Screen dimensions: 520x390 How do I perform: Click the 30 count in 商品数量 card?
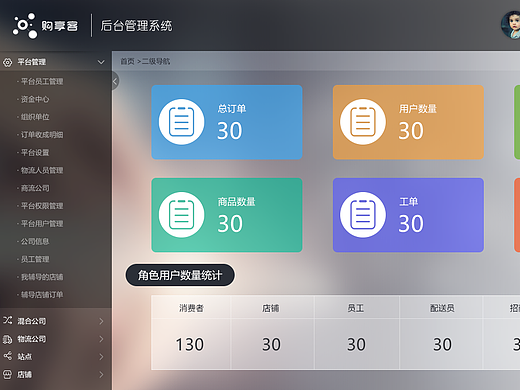tap(230, 223)
